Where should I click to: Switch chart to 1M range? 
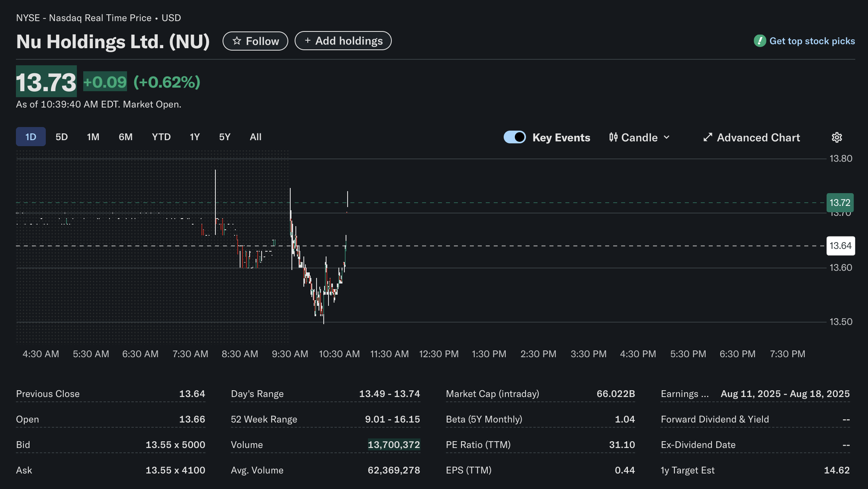tap(93, 137)
